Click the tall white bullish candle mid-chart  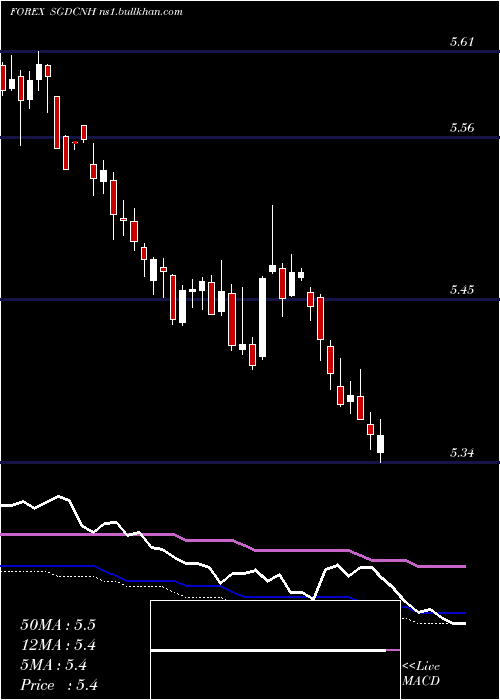262,318
